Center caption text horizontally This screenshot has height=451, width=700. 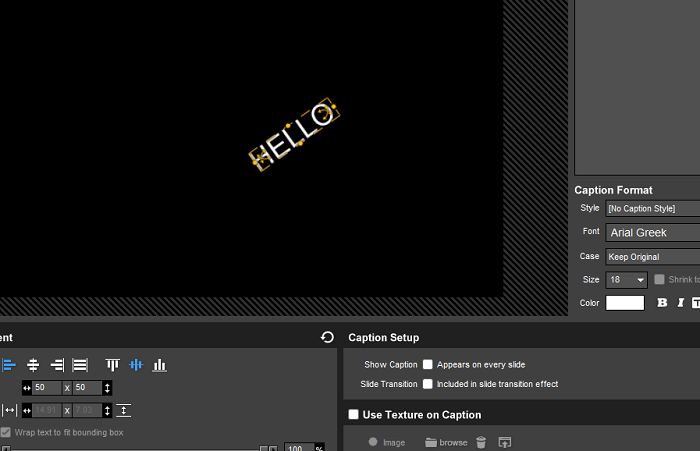click(33, 365)
